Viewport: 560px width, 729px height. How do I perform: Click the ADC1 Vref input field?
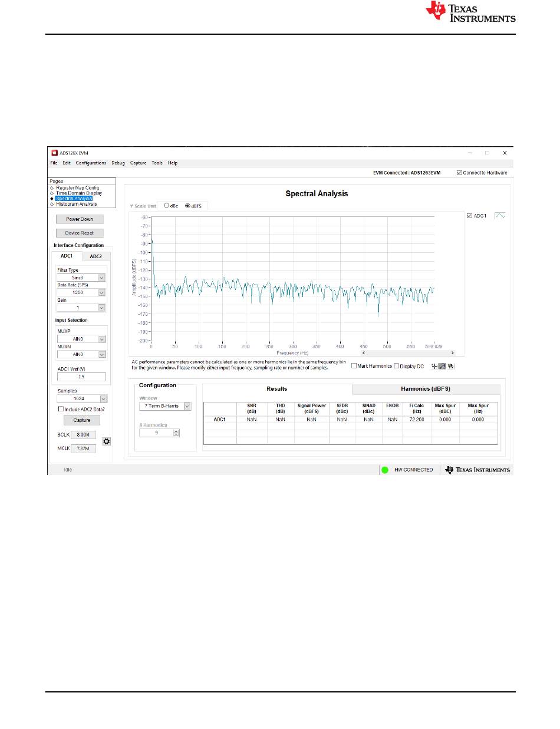point(81,377)
